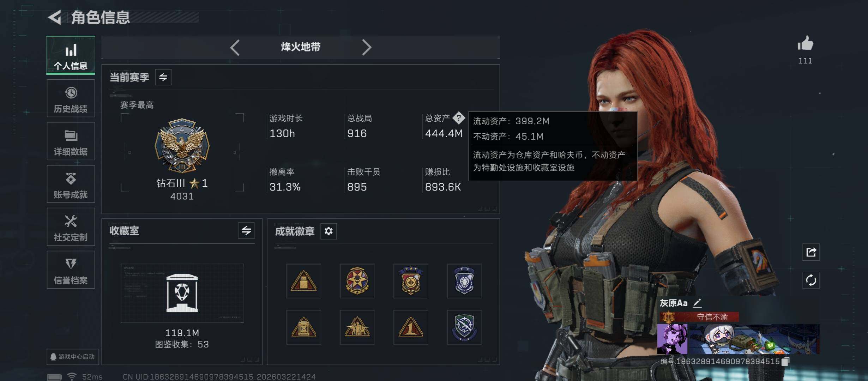This screenshot has height=381, width=868.
Task: Open the 社交定制 sidebar tab
Action: (71, 227)
